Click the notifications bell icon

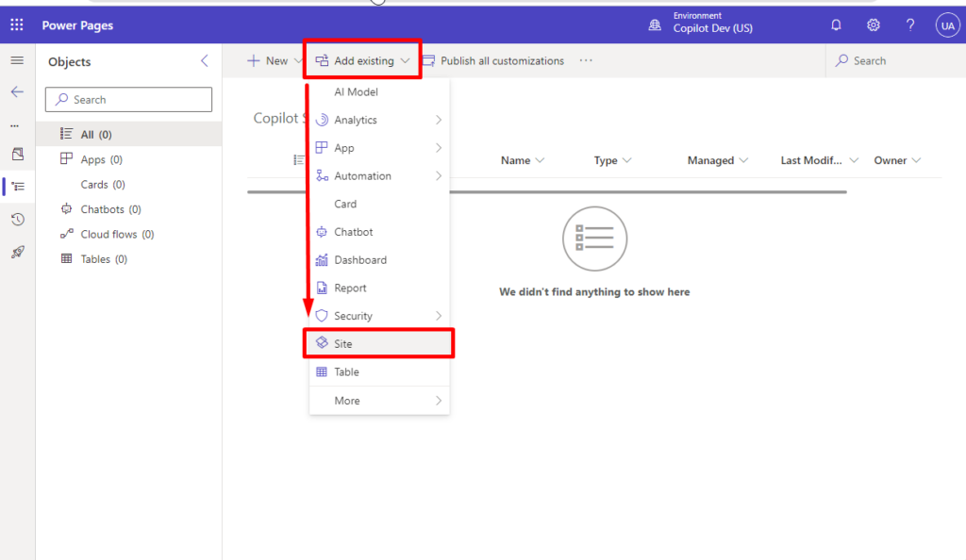point(836,25)
